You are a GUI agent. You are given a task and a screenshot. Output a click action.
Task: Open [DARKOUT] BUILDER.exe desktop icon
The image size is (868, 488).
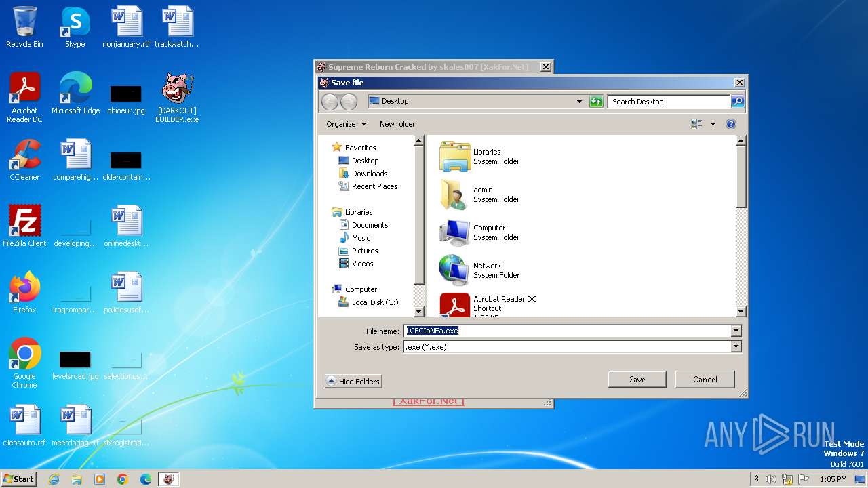tap(177, 98)
